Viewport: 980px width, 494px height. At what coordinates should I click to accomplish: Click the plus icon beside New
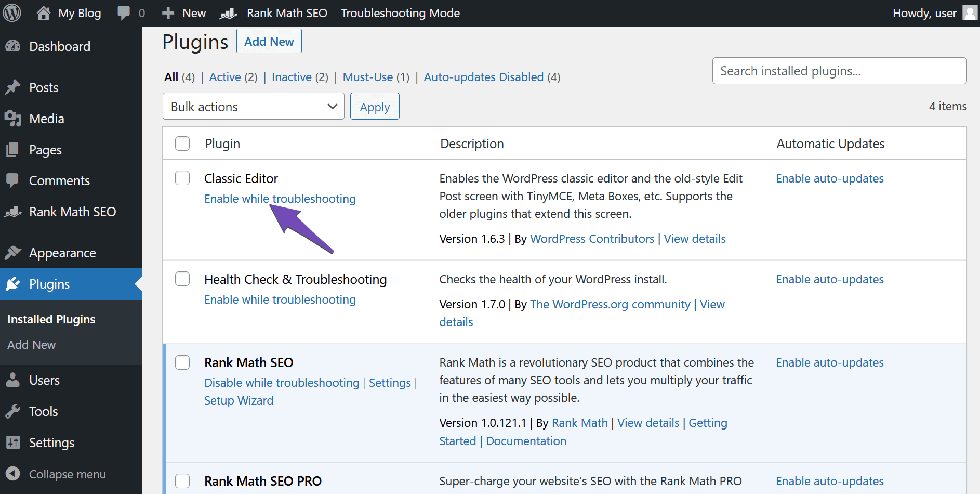[x=168, y=13]
